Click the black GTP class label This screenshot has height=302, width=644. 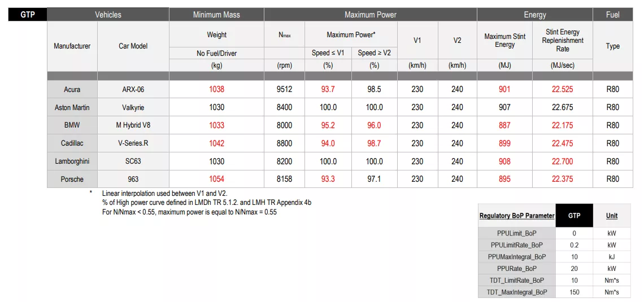(x=27, y=15)
